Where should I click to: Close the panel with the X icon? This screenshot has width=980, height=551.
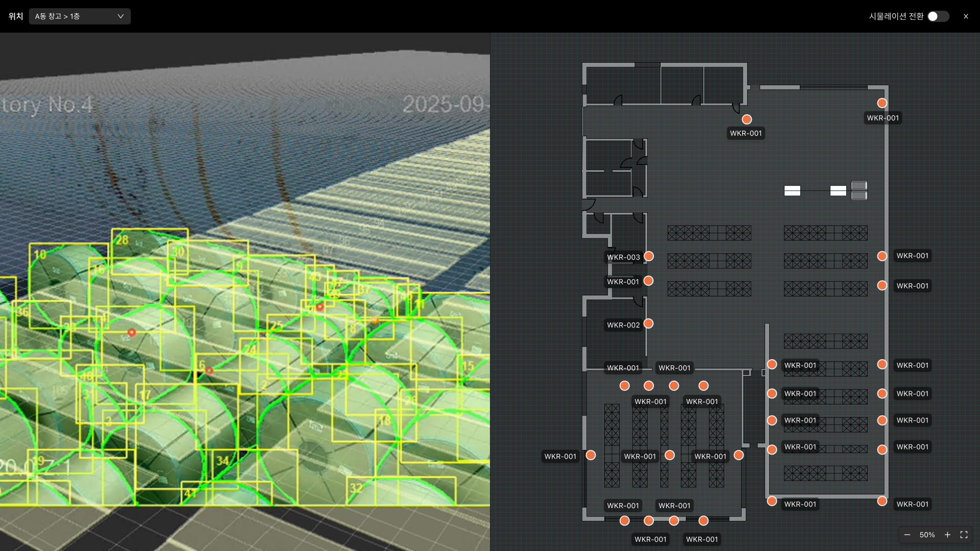tap(966, 16)
